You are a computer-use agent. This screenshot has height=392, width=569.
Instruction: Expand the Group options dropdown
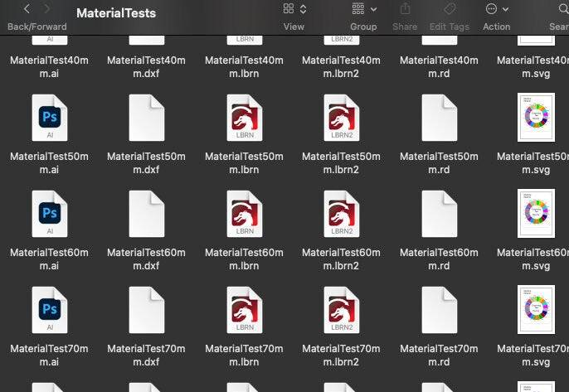(x=363, y=9)
